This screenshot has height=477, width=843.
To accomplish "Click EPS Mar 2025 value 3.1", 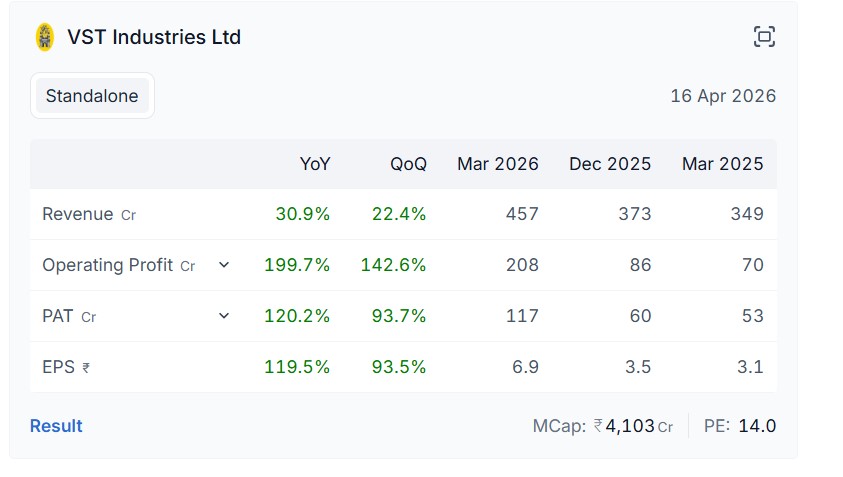I will [750, 367].
